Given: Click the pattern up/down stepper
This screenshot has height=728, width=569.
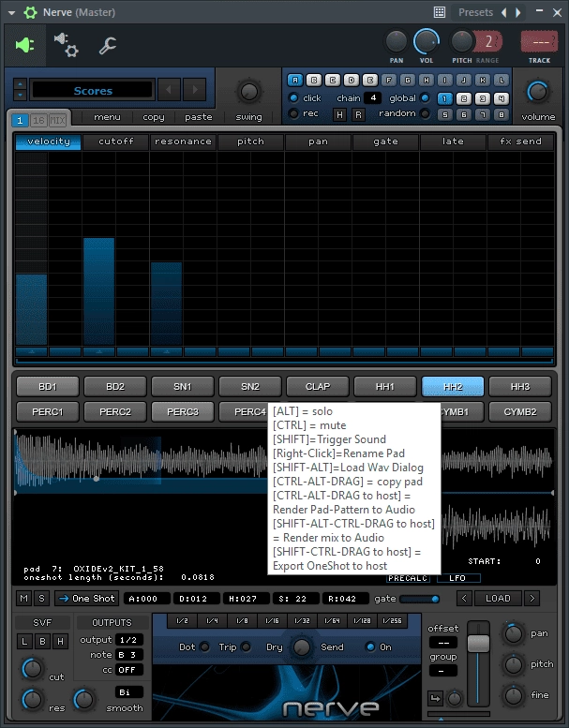Looking at the screenshot, I should point(20,90).
